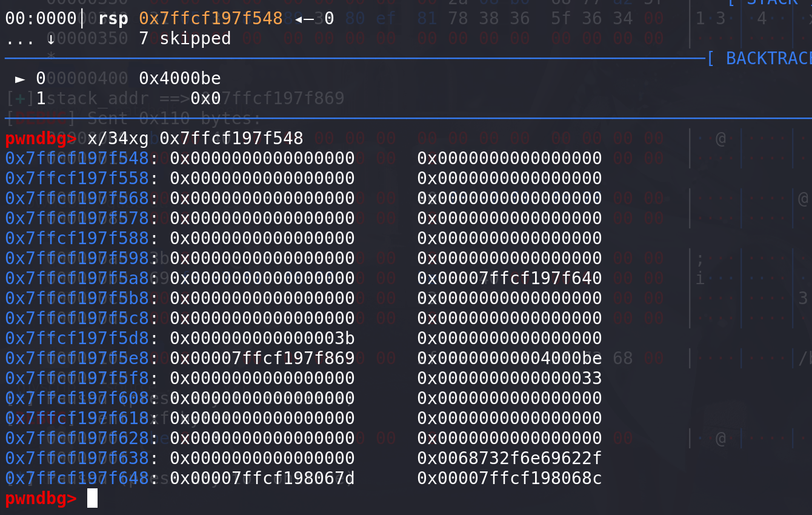Click row address label 0x7ffcf197f5e8:
812x515 pixels.
(x=82, y=359)
